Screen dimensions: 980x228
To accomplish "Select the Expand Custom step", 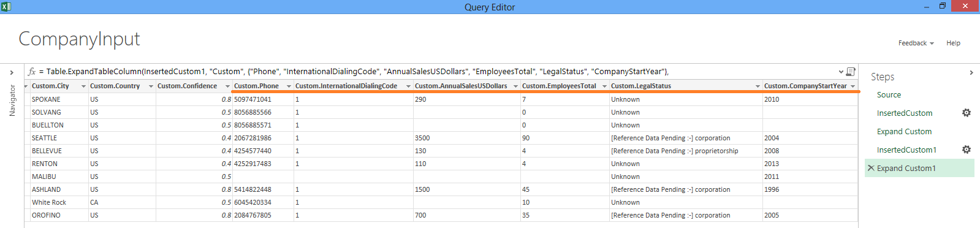I will point(904,132).
